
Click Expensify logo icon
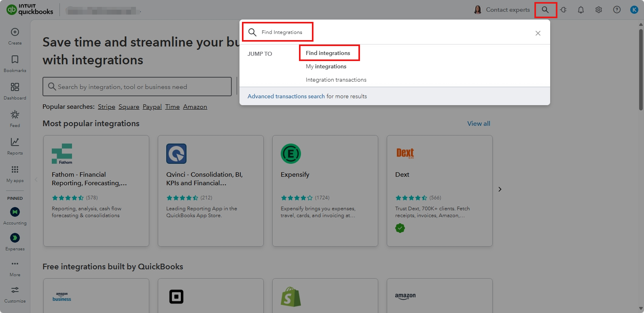pos(291,154)
